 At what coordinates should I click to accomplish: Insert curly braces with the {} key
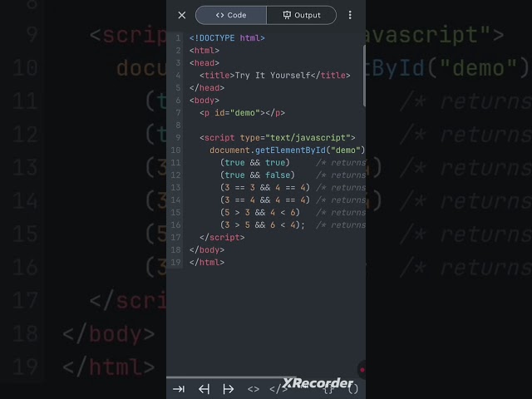(328, 390)
